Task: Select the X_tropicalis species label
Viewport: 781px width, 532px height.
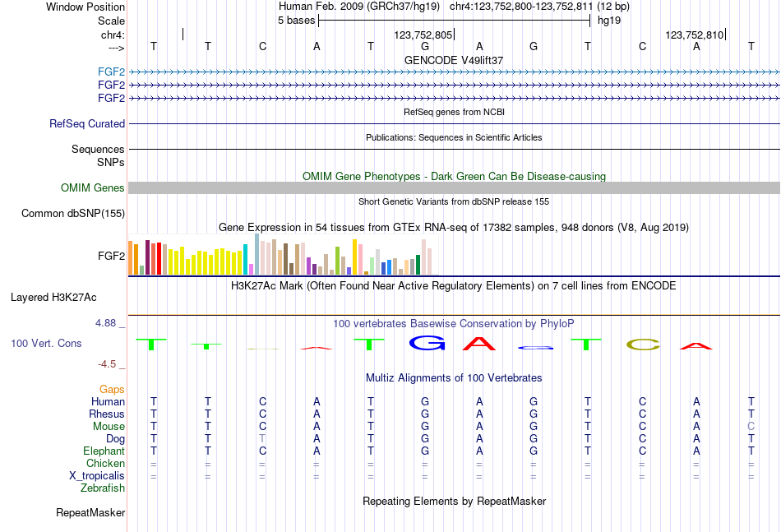Action: [x=97, y=476]
